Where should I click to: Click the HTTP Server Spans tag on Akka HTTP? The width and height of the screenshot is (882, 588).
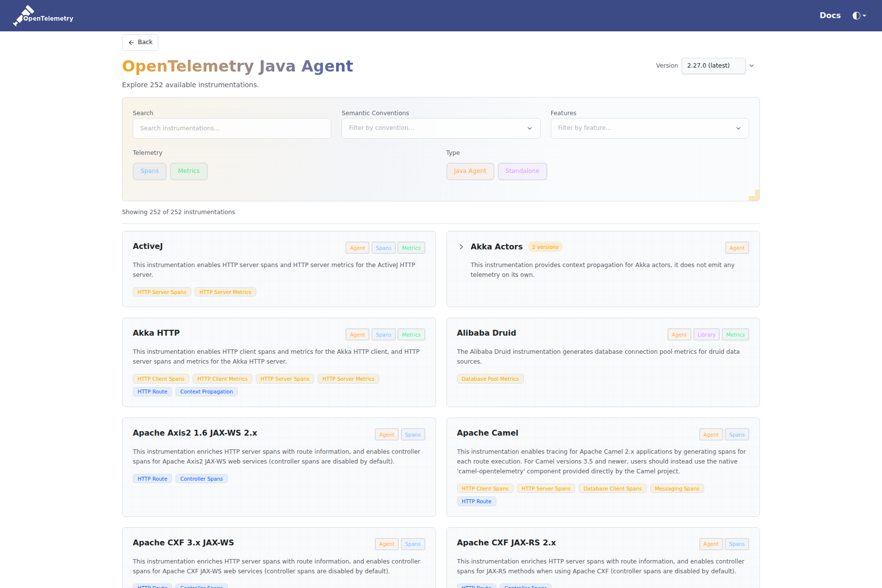point(285,379)
